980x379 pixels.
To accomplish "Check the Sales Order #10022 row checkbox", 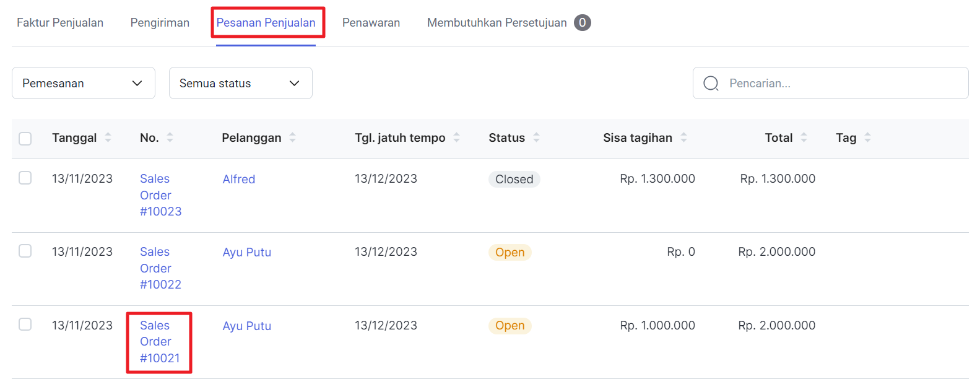I will [25, 251].
